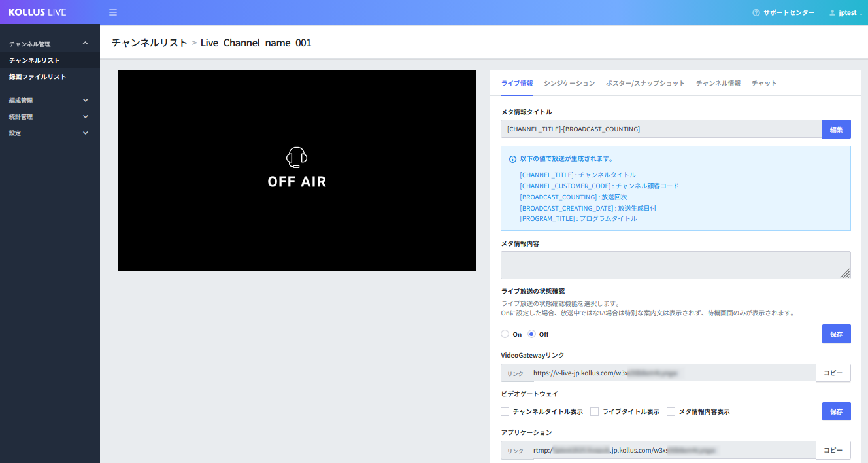The image size is (868, 463).
Task: Check the チャンネルタイトル表示 checkbox
Action: tap(505, 412)
